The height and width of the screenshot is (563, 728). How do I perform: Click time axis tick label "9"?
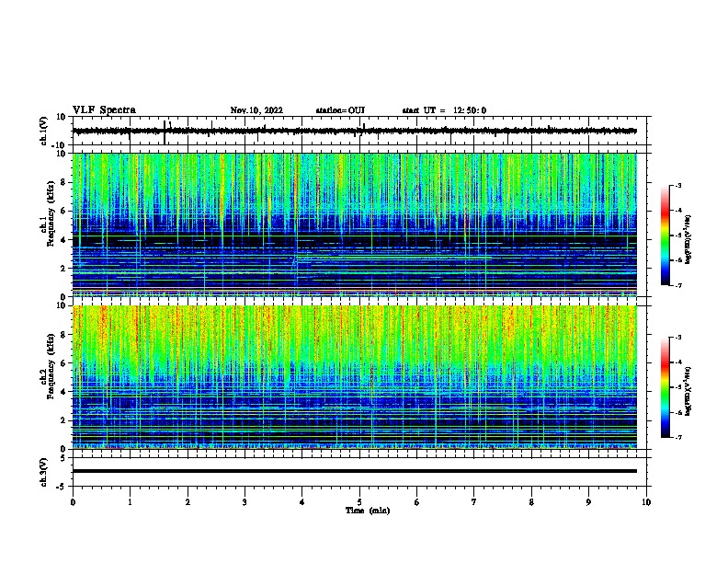pyautogui.click(x=588, y=502)
